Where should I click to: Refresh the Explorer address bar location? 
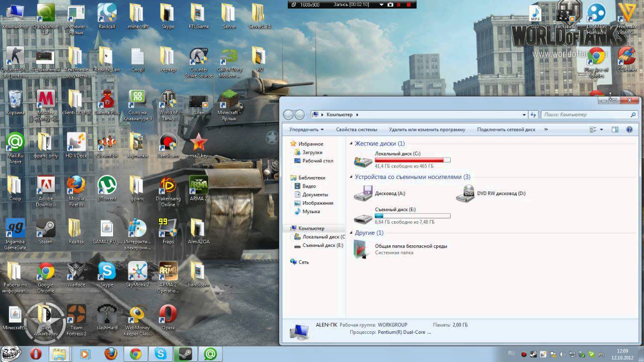click(533, 115)
